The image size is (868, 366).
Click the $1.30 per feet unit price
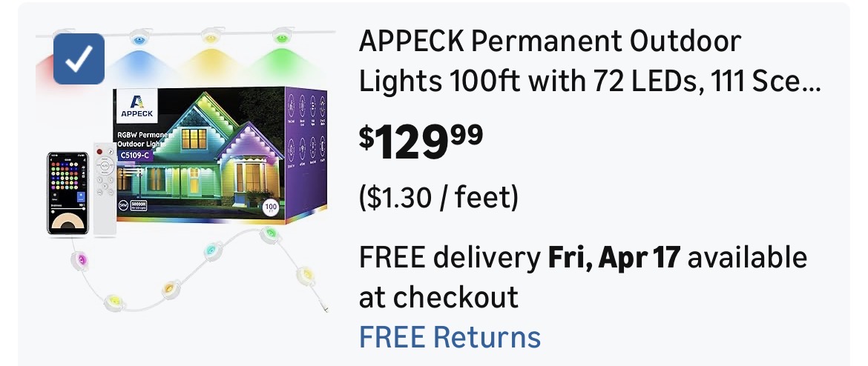coord(438,199)
